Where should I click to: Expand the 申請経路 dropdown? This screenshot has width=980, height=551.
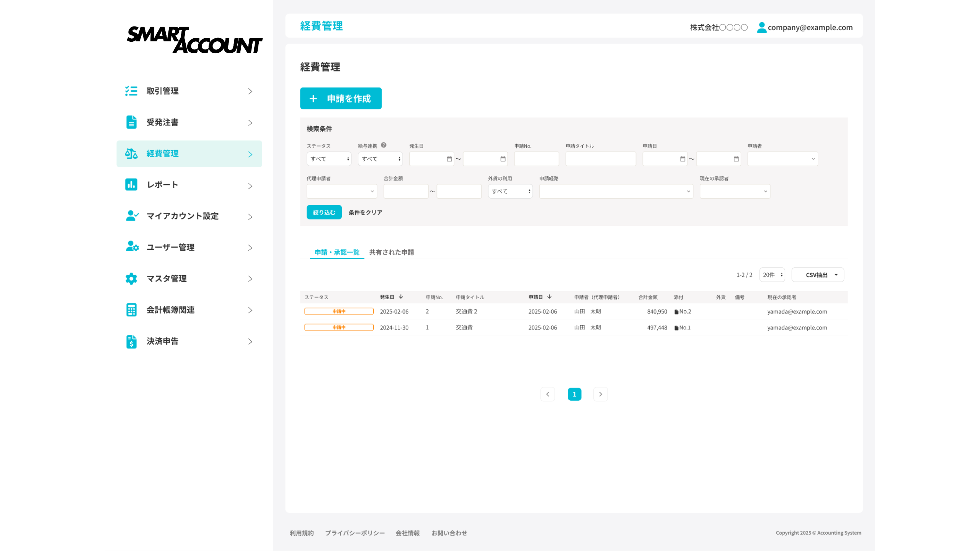616,191
